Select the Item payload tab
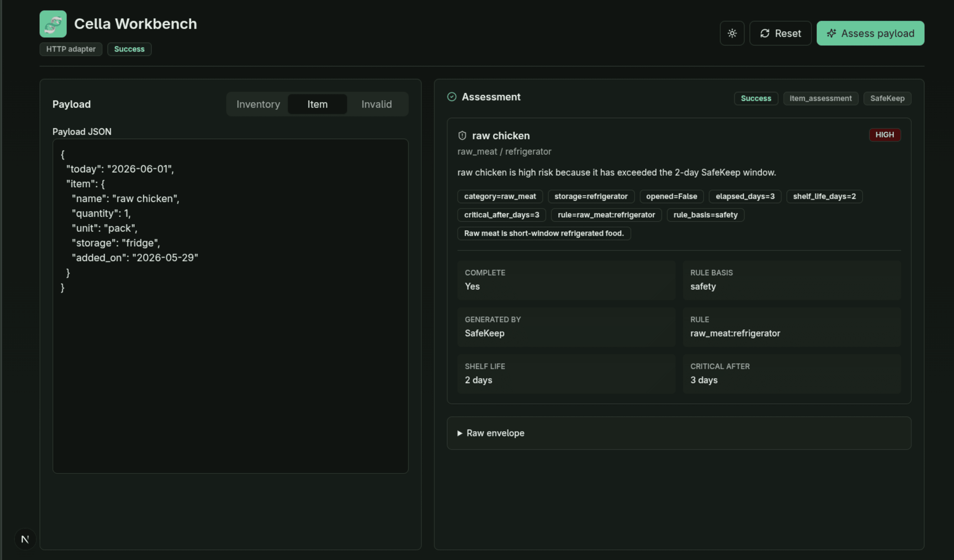Screen dimensions: 954x560 [317, 104]
